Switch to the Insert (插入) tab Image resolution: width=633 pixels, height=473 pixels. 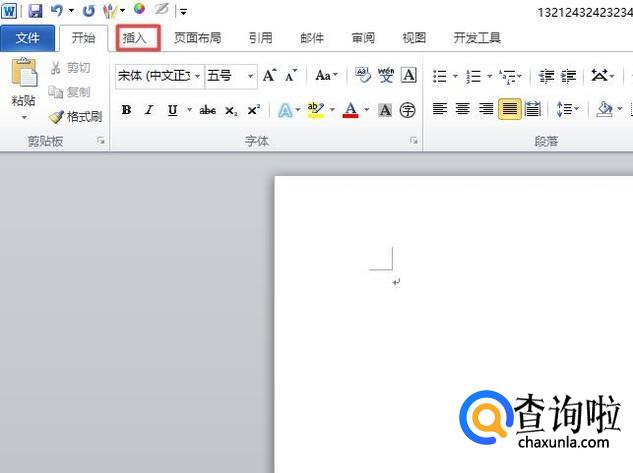(x=134, y=38)
